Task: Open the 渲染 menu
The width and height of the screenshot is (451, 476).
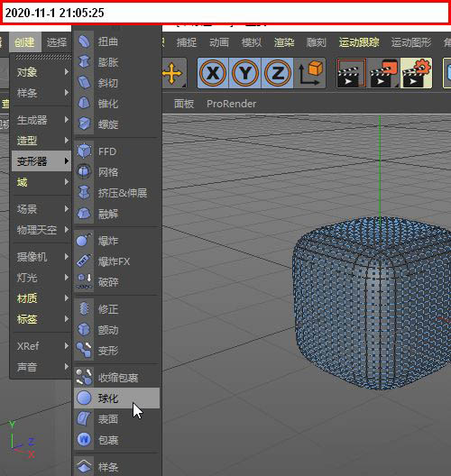Action: (x=284, y=42)
